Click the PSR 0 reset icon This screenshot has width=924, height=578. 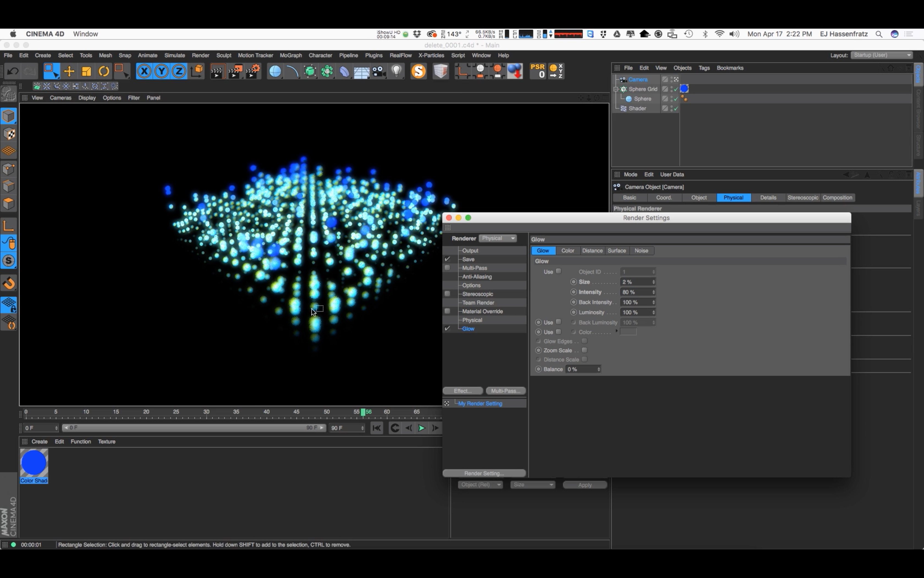tap(538, 71)
